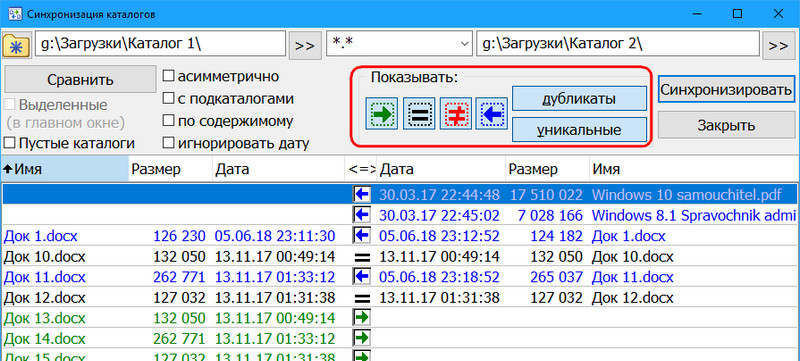Check the Пустые каталоги checkbox

pos(9,143)
